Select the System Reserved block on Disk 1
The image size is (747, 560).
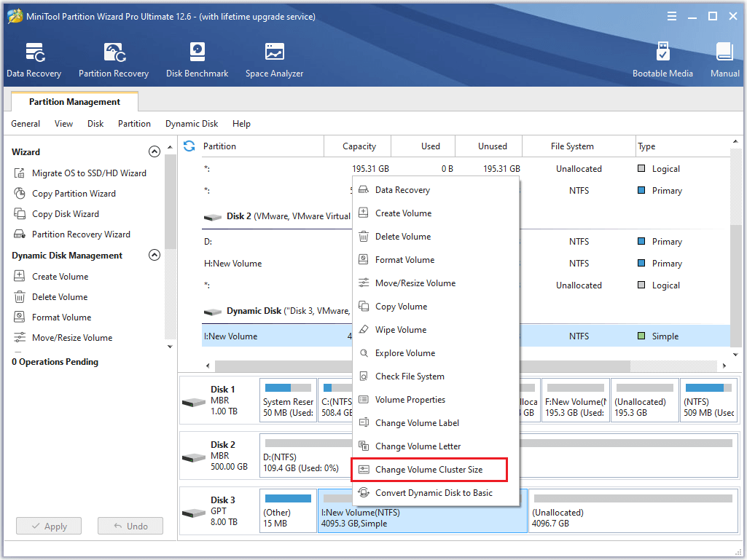[288, 400]
